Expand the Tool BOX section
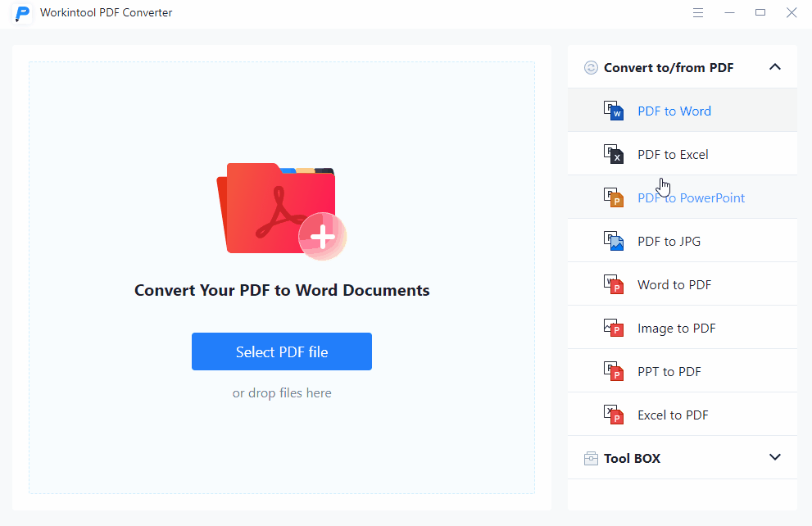The image size is (812, 526). tap(775, 458)
